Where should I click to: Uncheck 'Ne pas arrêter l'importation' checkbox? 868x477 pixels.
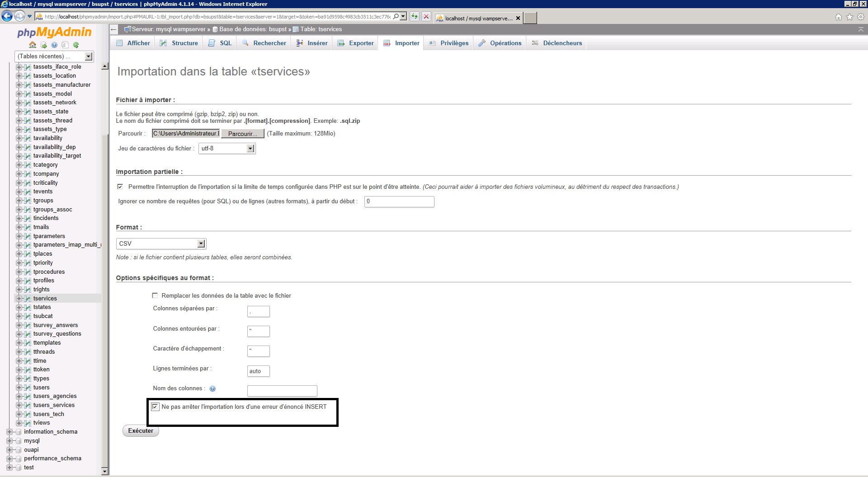pos(155,407)
